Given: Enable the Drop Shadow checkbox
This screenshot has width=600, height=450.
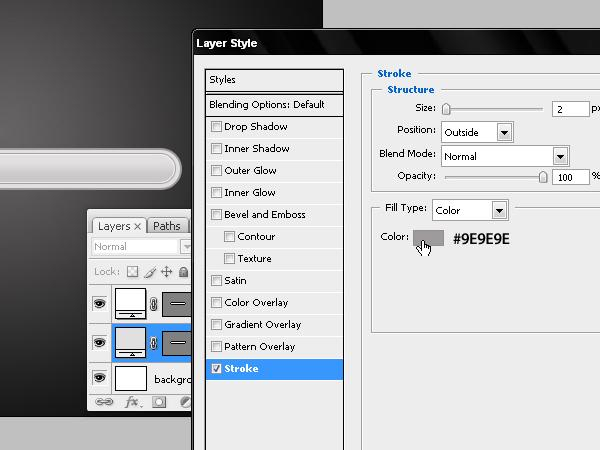Looking at the screenshot, I should 216,127.
